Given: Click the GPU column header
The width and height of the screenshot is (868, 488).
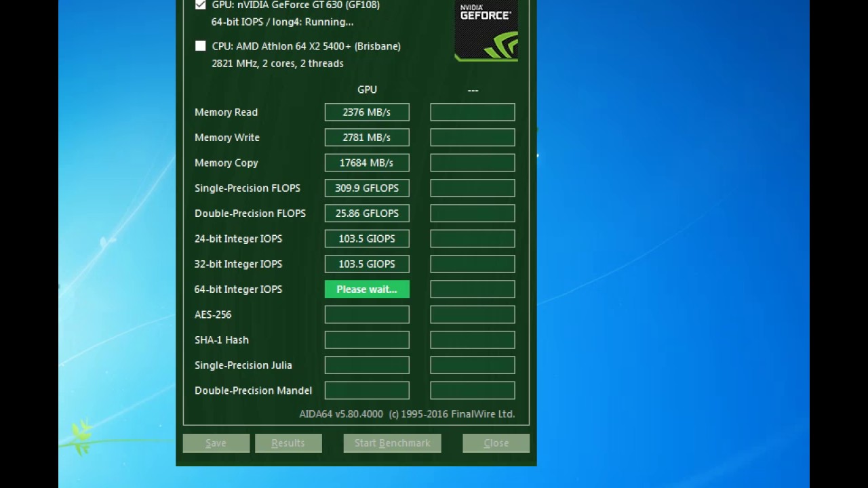Looking at the screenshot, I should [x=367, y=89].
